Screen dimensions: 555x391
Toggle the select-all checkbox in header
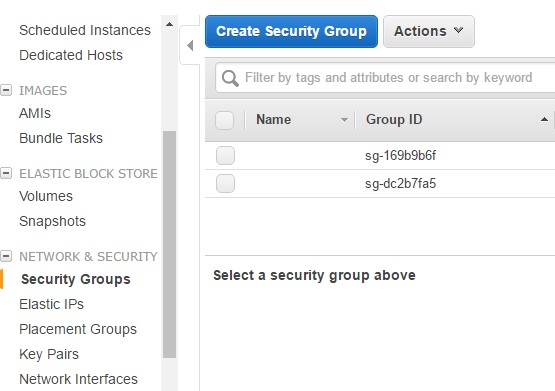pyautogui.click(x=224, y=120)
